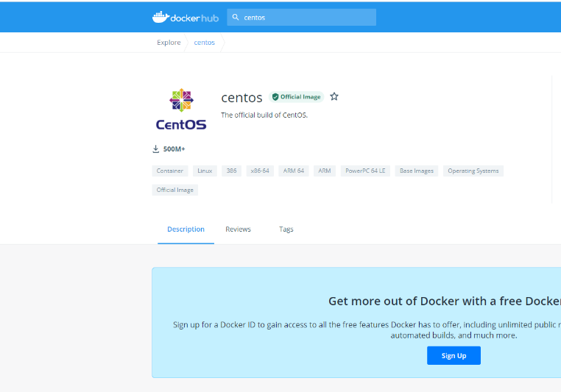The image size is (561, 392).
Task: Select the 386 architecture chip
Action: (231, 171)
